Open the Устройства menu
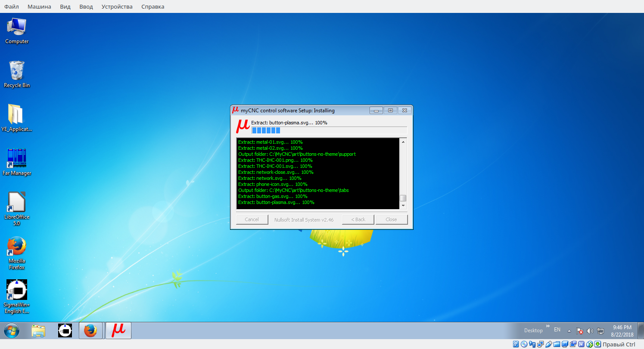This screenshot has height=349, width=644. (x=117, y=6)
